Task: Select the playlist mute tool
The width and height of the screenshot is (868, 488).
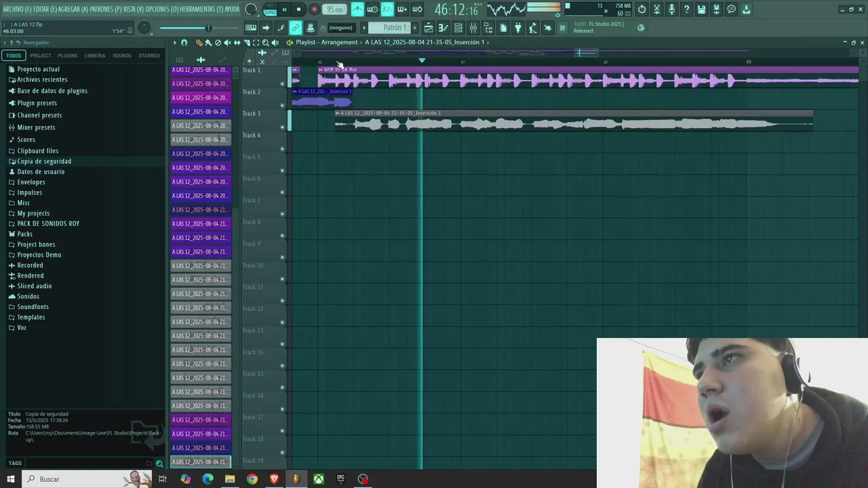Action: click(227, 43)
